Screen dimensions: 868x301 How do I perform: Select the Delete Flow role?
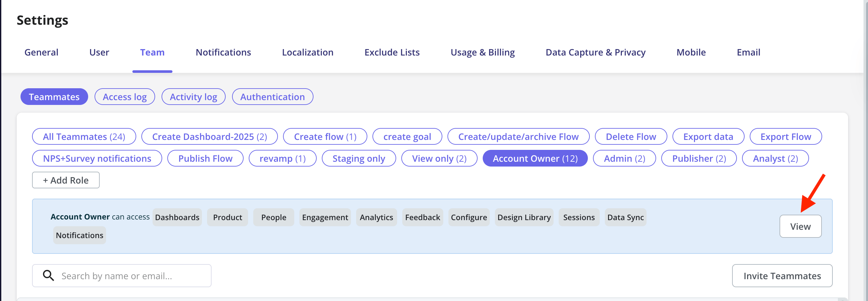(631, 137)
